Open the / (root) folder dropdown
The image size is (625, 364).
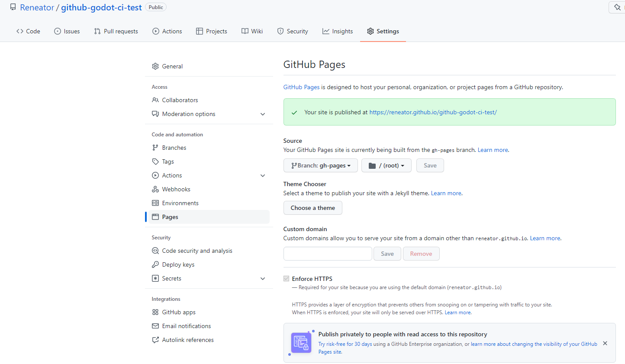(x=386, y=165)
